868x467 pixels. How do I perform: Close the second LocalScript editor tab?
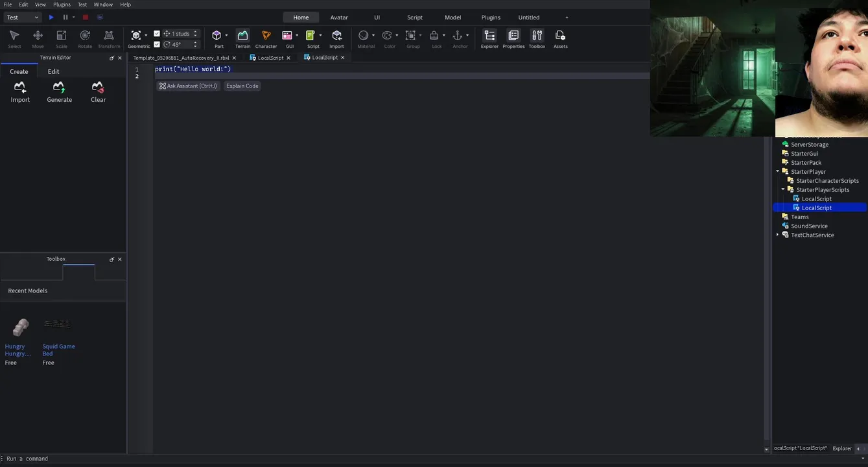coord(343,58)
